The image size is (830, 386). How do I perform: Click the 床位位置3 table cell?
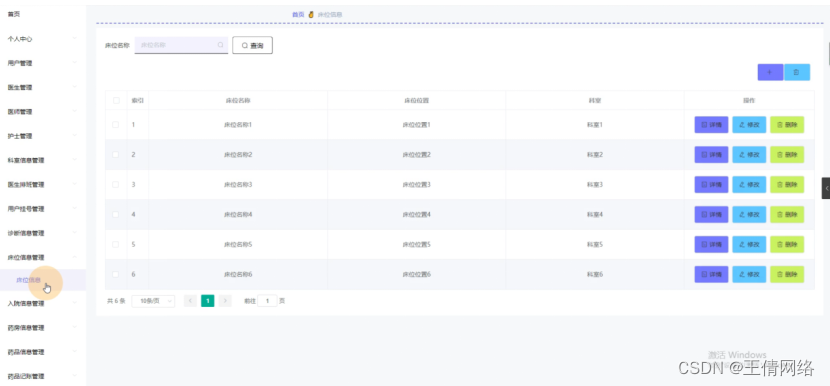(x=417, y=184)
